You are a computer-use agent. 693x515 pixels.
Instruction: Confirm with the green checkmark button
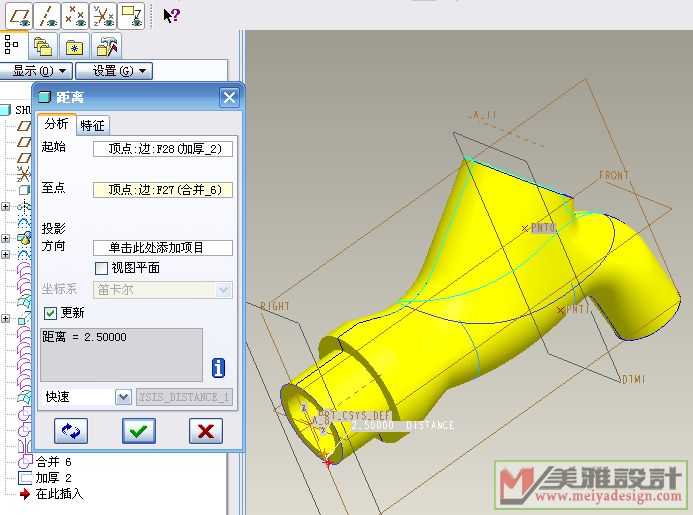coord(138,430)
